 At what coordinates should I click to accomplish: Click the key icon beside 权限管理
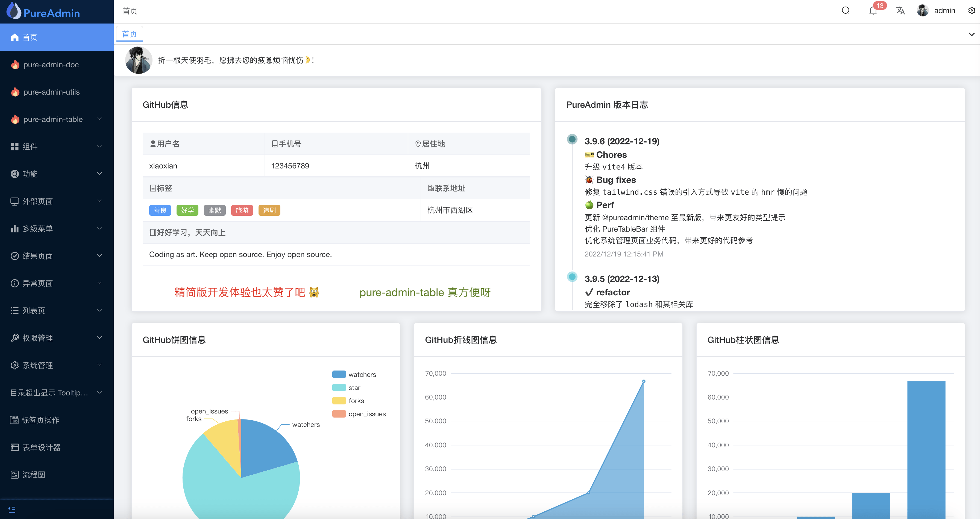pos(14,338)
